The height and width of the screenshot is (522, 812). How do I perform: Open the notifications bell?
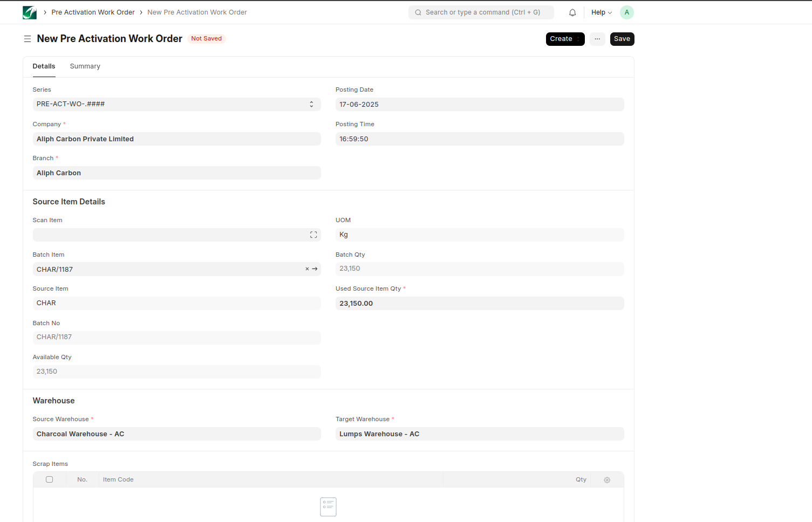(x=572, y=12)
